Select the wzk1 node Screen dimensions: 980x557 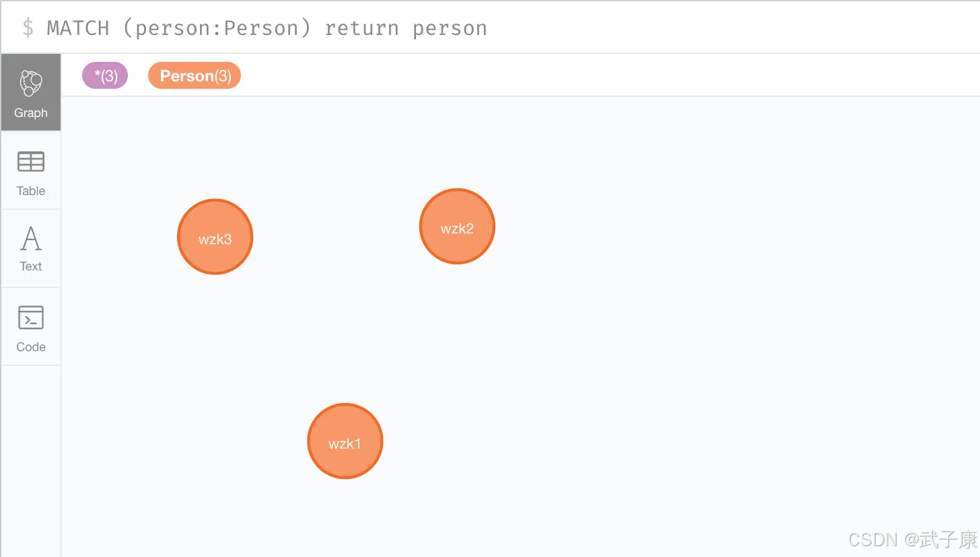345,441
